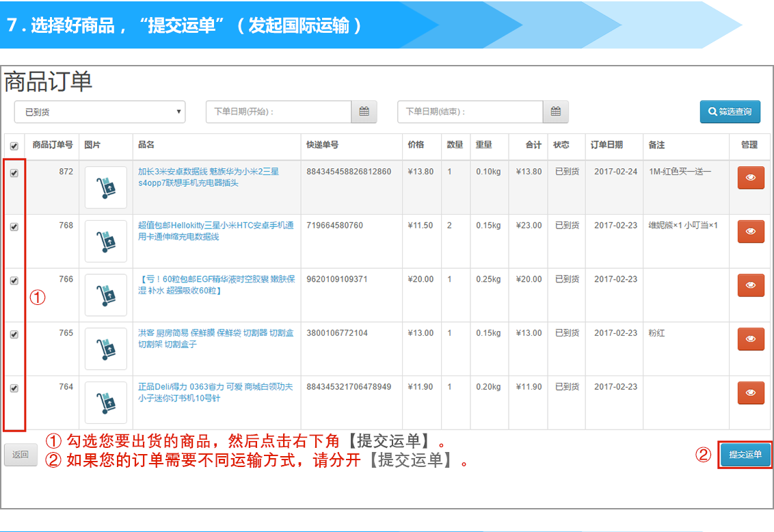Click tracking number 3800106772104

pyautogui.click(x=336, y=333)
